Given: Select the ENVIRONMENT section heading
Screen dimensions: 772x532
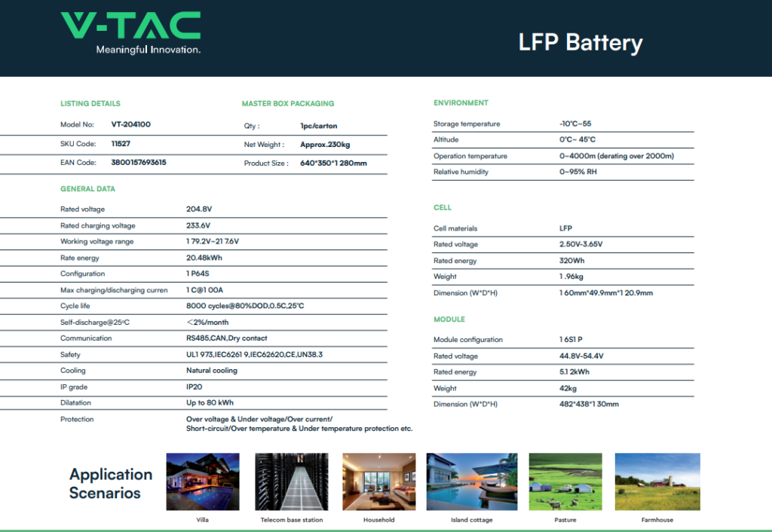Looking at the screenshot, I should (461, 103).
